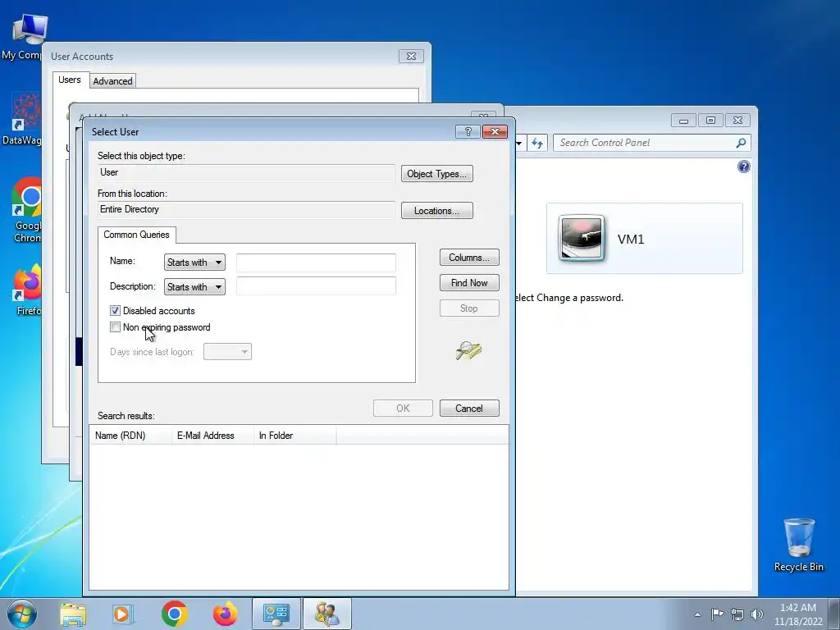The image size is (840, 630).
Task: Open the Name 'Starts with' dropdown
Action: (x=194, y=262)
